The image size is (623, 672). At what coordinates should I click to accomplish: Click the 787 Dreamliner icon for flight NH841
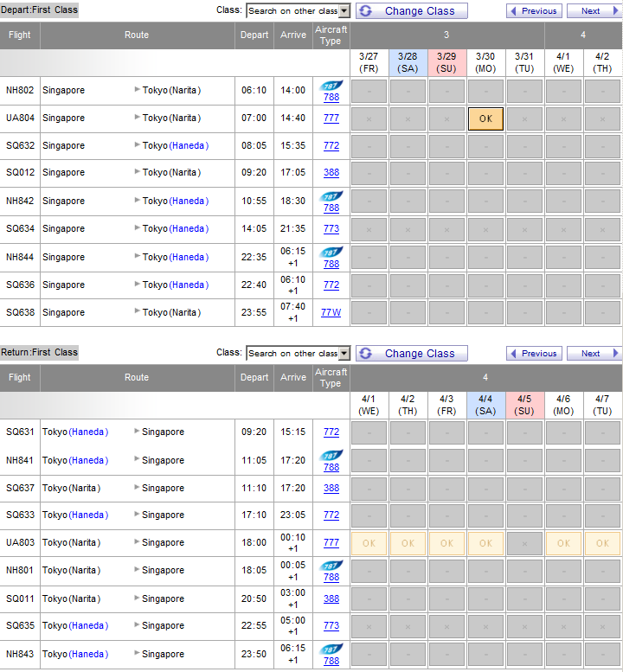(331, 455)
